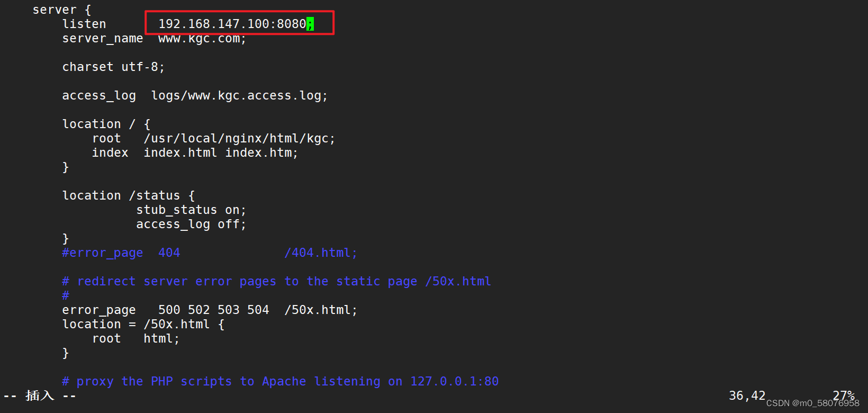Click the address 192.168.147.100:8080
Viewport: 868px width, 413px height.
pyautogui.click(x=232, y=24)
